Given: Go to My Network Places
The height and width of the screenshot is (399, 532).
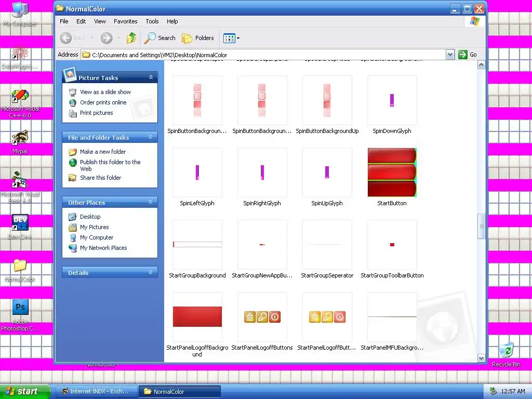Looking at the screenshot, I should tap(103, 248).
